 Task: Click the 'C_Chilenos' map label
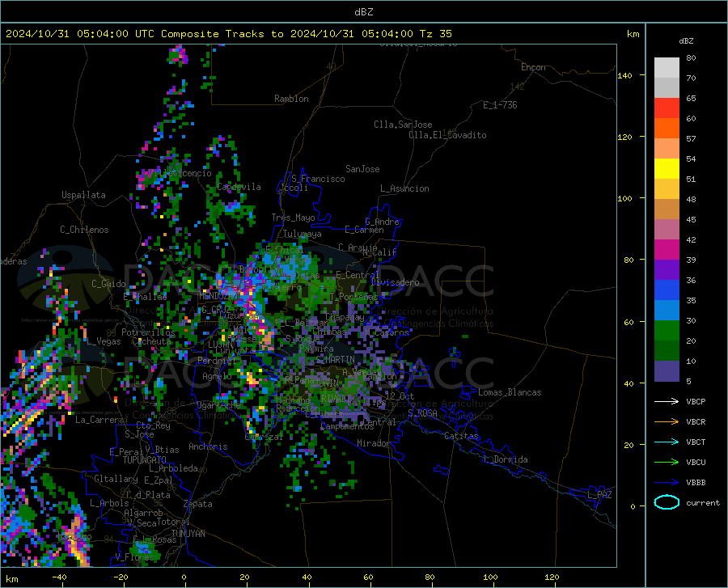point(84,230)
